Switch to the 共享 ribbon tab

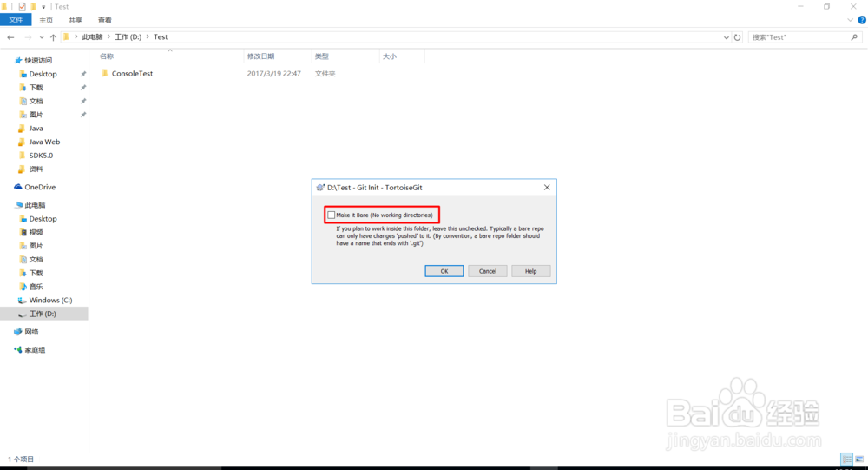(76, 20)
